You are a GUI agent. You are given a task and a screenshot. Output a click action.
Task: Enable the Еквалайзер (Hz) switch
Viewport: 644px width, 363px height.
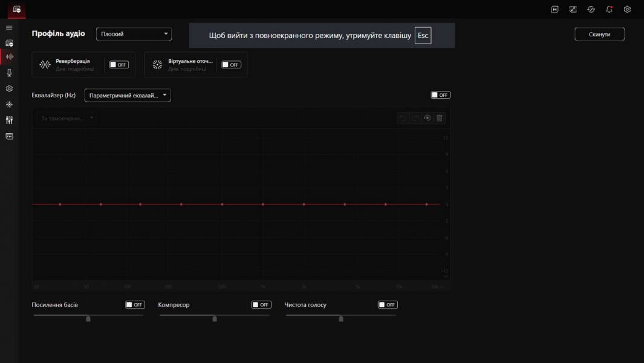[x=440, y=95]
